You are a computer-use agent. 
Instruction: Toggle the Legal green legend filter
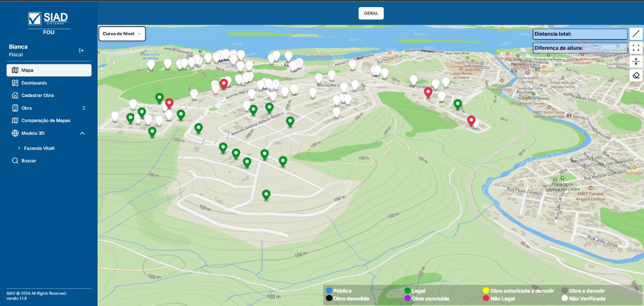(408, 290)
